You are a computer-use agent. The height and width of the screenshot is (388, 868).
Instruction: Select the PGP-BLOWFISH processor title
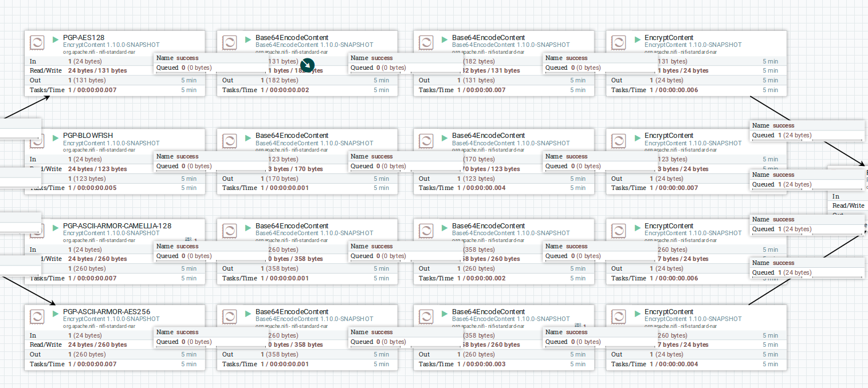88,136
